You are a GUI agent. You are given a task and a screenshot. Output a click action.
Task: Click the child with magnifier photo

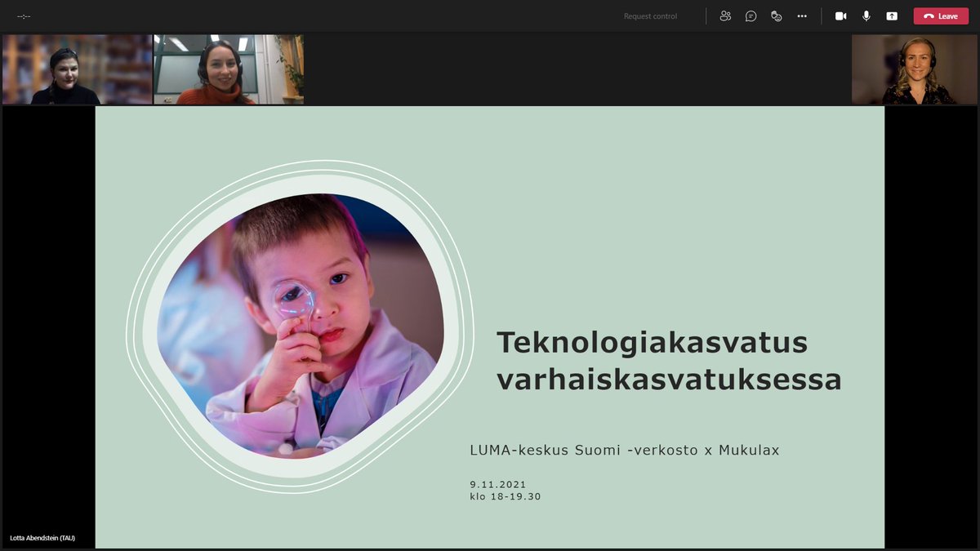pos(301,326)
